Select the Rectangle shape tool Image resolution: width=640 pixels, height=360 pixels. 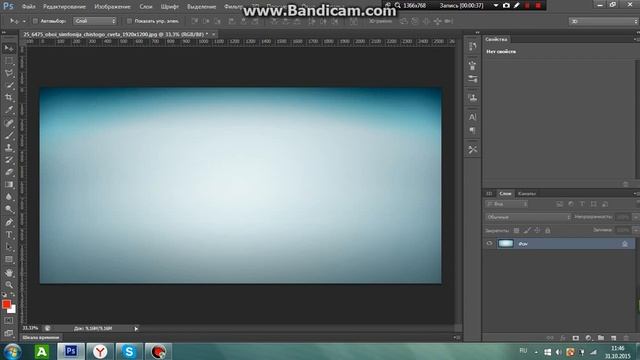pos(9,259)
